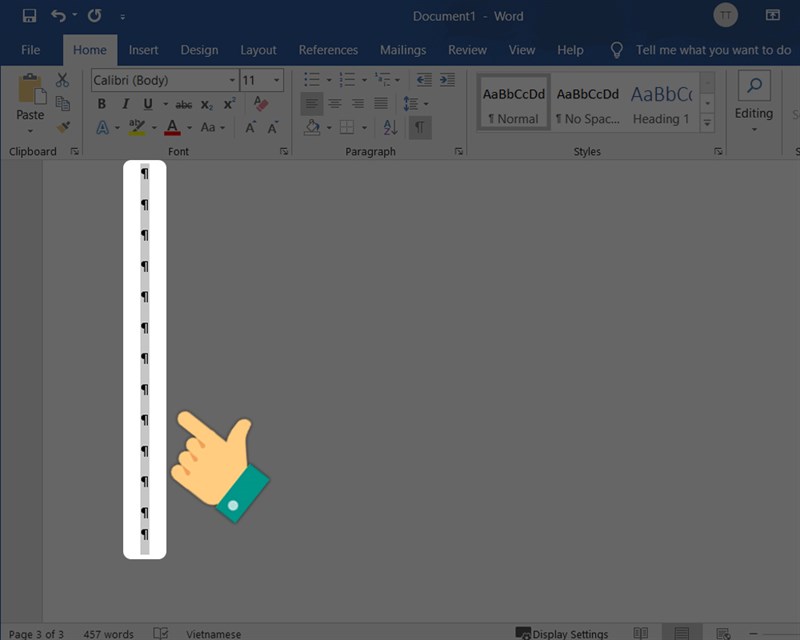The height and width of the screenshot is (640, 800).
Task: Open the Paragraph settings dialog launcher
Action: pos(458,151)
